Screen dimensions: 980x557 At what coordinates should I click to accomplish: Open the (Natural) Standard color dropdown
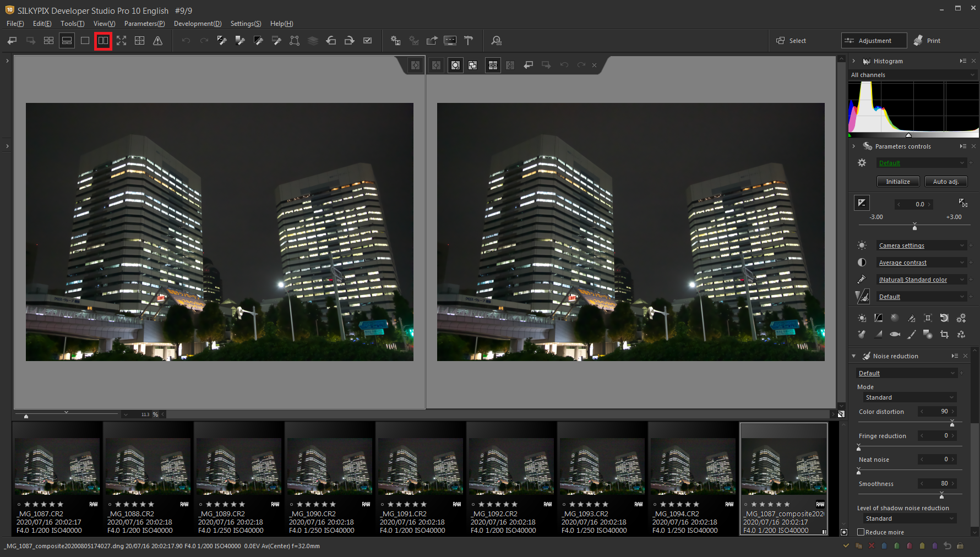922,280
